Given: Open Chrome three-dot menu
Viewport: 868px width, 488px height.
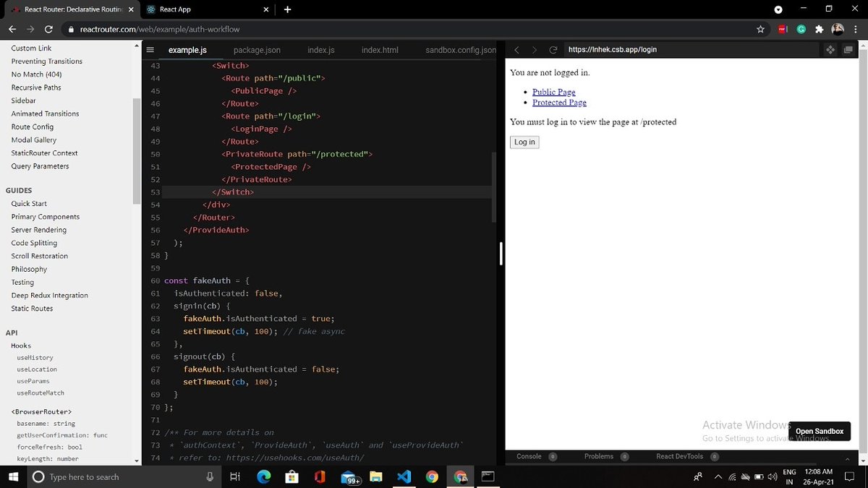Looking at the screenshot, I should click(856, 30).
